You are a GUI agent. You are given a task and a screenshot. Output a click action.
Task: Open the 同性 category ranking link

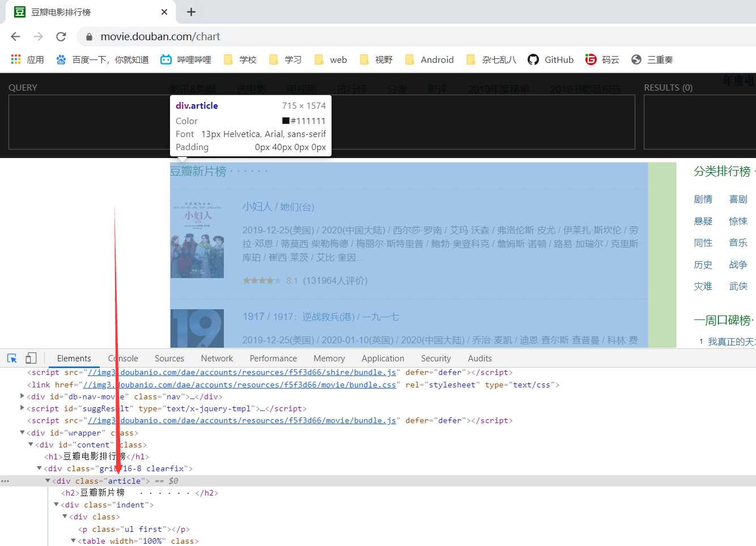[x=703, y=242]
